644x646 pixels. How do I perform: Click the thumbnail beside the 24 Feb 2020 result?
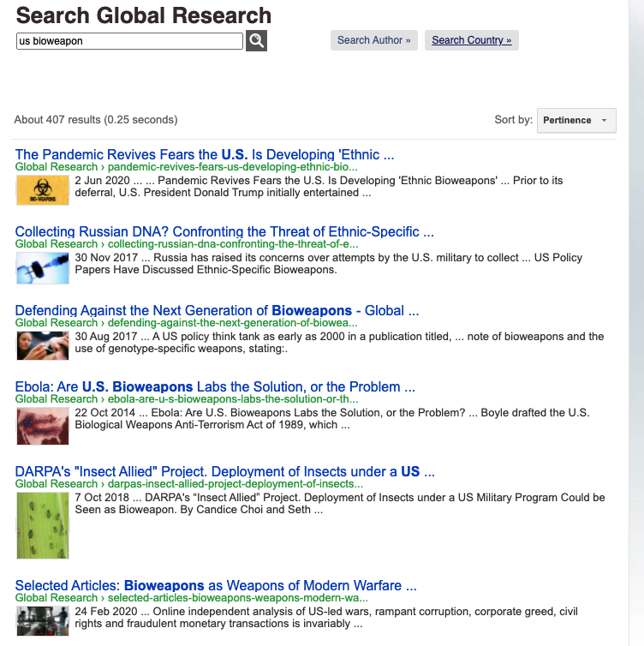coord(43,621)
